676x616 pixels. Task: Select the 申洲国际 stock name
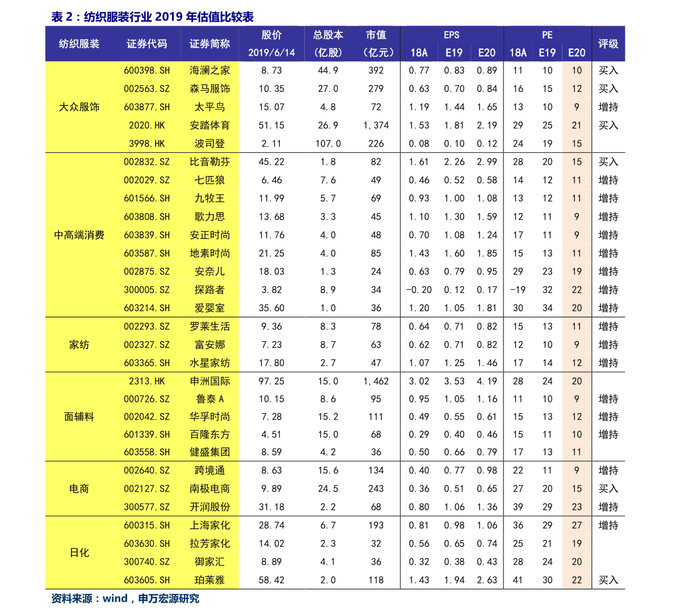[209, 381]
